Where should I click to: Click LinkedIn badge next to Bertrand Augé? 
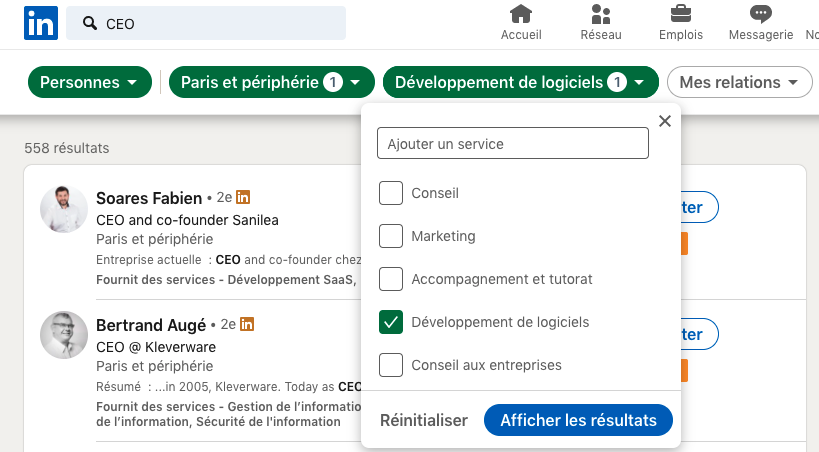247,324
